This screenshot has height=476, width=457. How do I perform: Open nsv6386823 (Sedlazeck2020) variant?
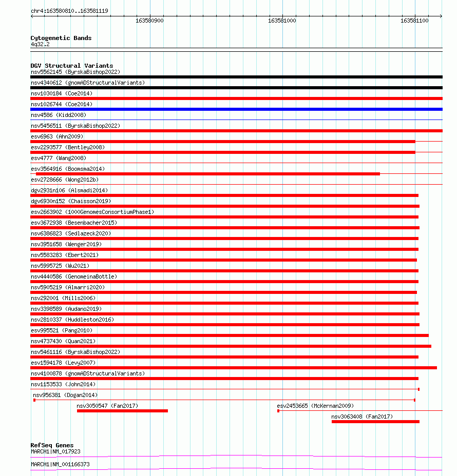click(x=71, y=233)
